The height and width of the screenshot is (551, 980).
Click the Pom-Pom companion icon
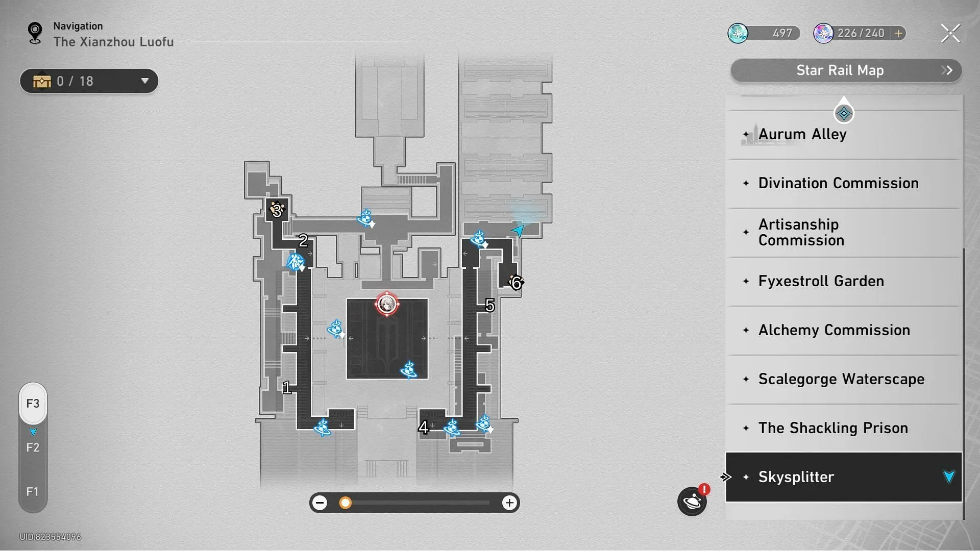pos(693,502)
